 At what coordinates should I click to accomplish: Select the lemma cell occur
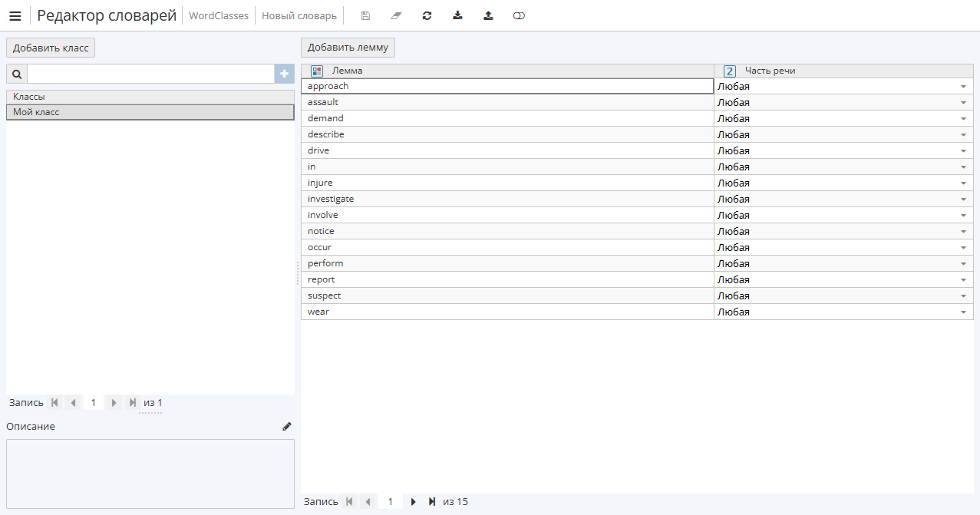[507, 247]
